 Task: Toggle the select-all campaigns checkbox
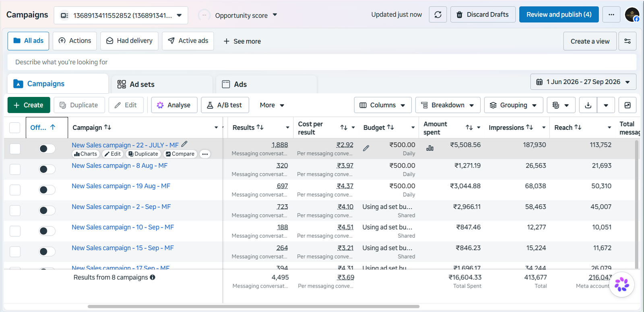click(x=14, y=127)
